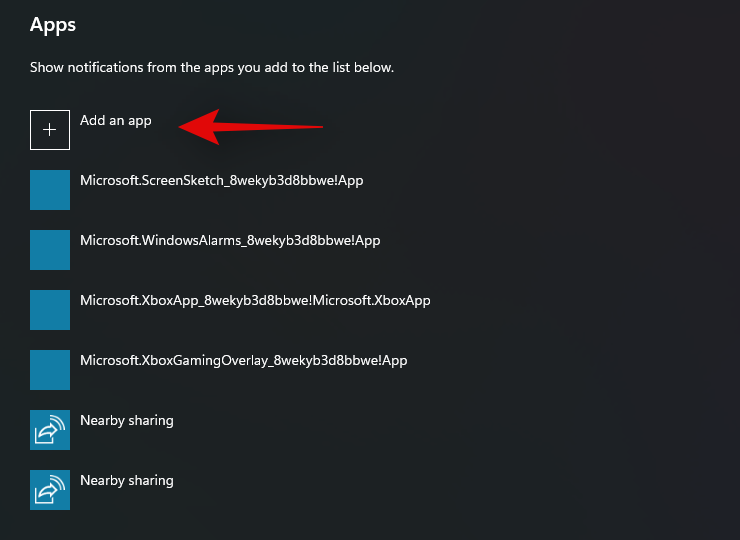
Task: Click the red arrow pointing at Add an app
Action: coord(250,126)
